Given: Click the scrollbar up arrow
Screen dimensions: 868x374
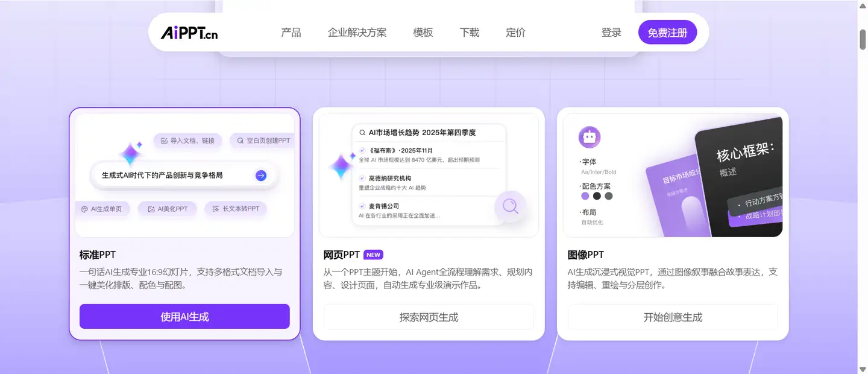Looking at the screenshot, I should coord(863,5).
